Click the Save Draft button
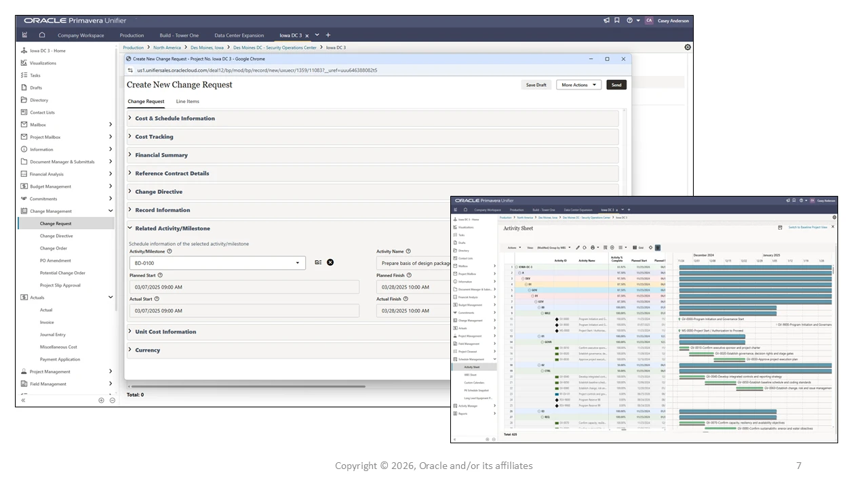This screenshot has height=488, width=868. tap(536, 85)
